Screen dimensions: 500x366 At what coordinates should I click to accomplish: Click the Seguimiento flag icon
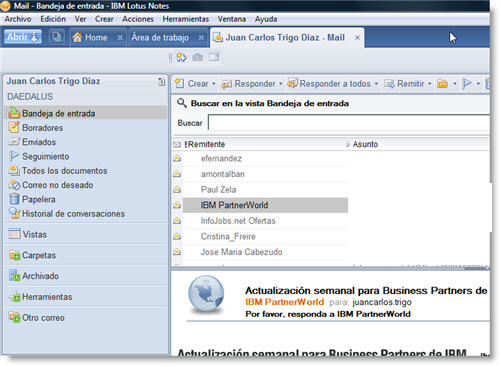(x=14, y=156)
